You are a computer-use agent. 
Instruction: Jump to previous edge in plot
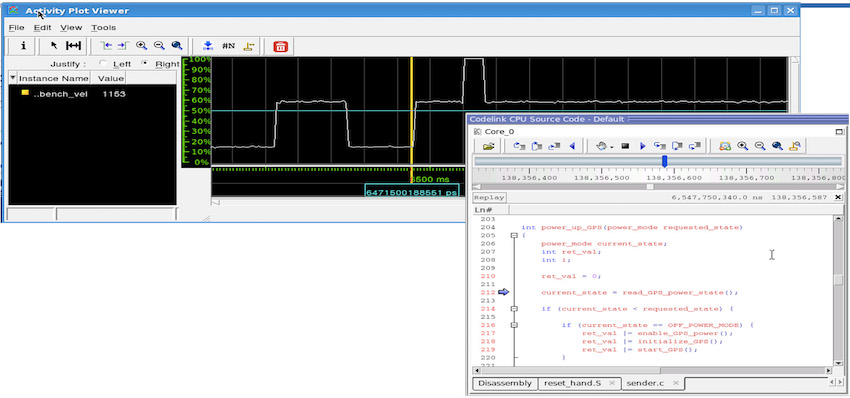(x=105, y=46)
